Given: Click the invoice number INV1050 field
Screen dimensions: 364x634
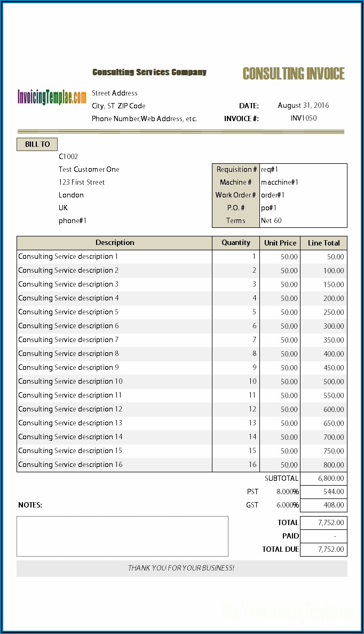Looking at the screenshot, I should pos(303,118).
